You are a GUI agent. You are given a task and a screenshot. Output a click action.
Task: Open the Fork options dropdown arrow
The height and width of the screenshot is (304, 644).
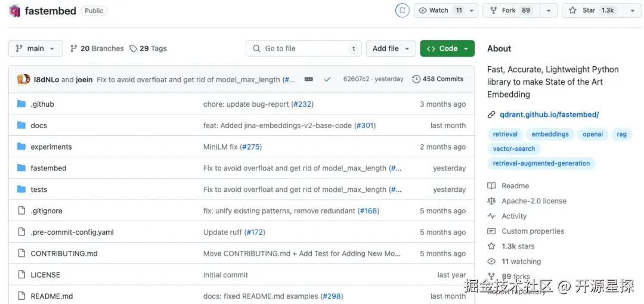tap(549, 11)
